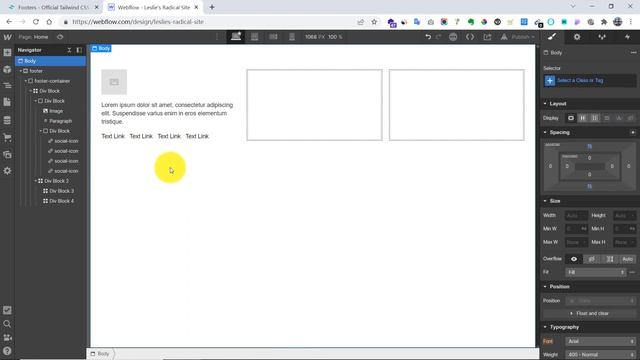This screenshot has width=640, height=360.
Task: Open the Add Elements panel
Action: click(x=7, y=53)
